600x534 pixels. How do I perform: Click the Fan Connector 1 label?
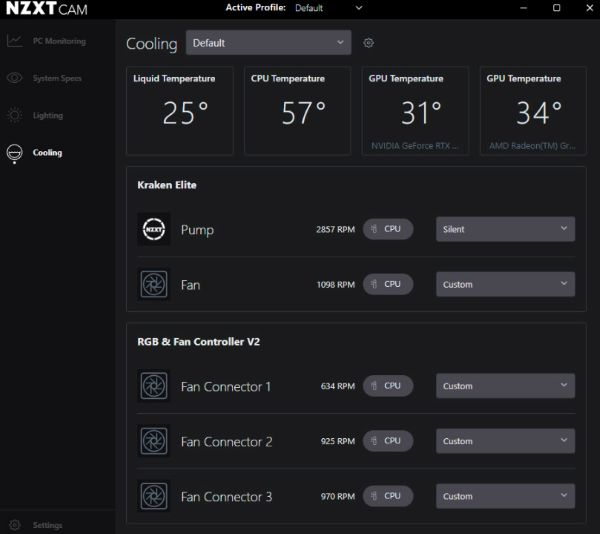[x=226, y=386]
